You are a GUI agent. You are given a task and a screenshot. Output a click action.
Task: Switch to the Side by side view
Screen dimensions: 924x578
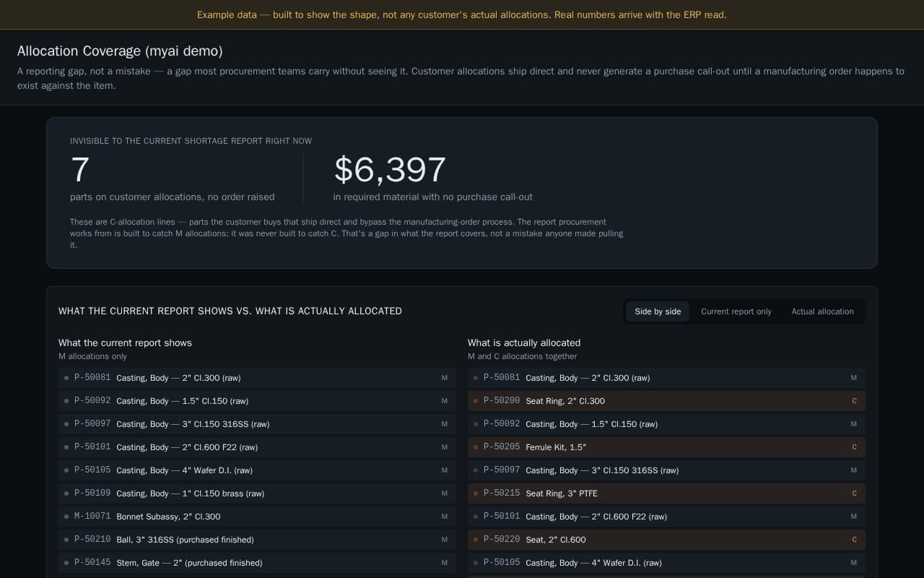coord(658,311)
